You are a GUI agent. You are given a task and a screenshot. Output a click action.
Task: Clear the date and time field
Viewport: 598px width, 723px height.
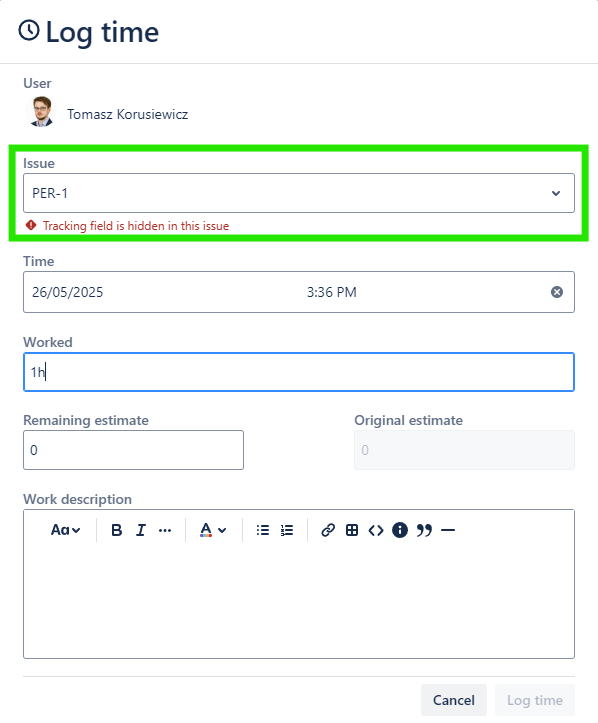point(557,292)
